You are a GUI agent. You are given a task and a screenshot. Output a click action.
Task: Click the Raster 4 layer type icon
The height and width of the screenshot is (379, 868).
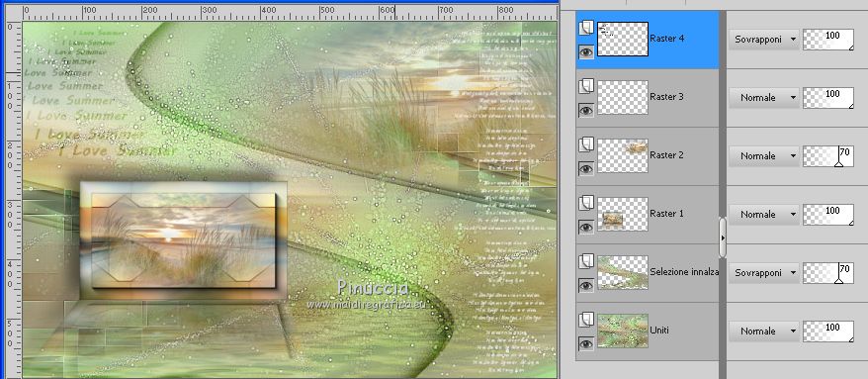586,28
